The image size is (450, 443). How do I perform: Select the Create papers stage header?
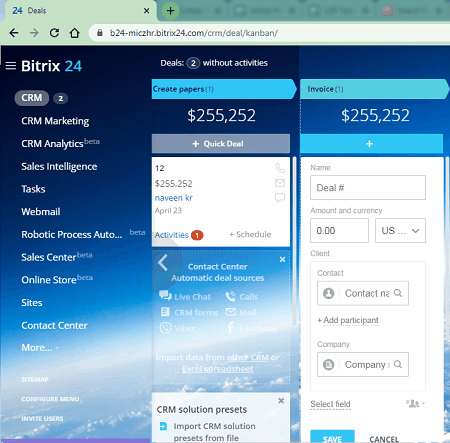click(x=223, y=89)
